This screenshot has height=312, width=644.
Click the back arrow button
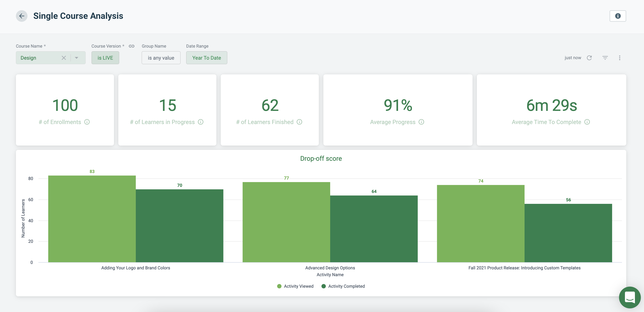tap(22, 16)
